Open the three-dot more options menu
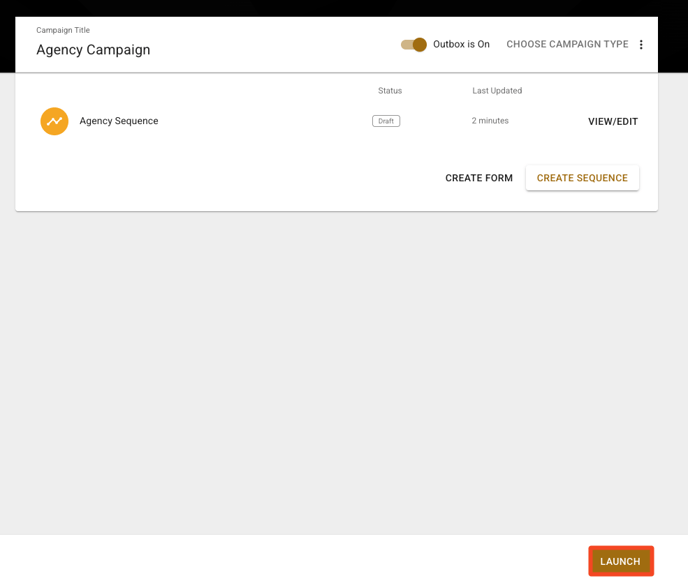 [x=641, y=45]
